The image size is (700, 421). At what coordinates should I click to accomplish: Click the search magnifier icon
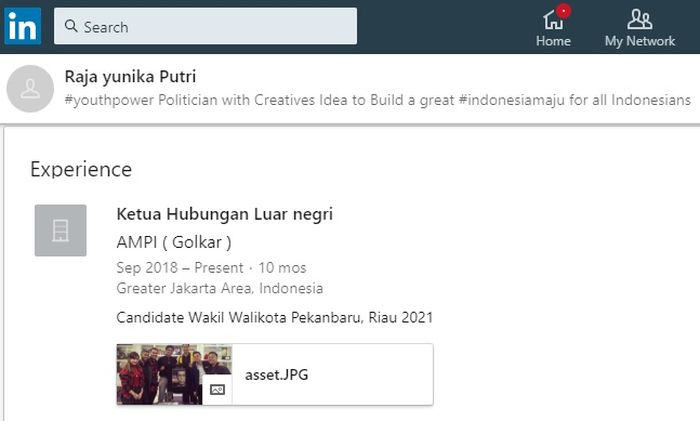(71, 26)
